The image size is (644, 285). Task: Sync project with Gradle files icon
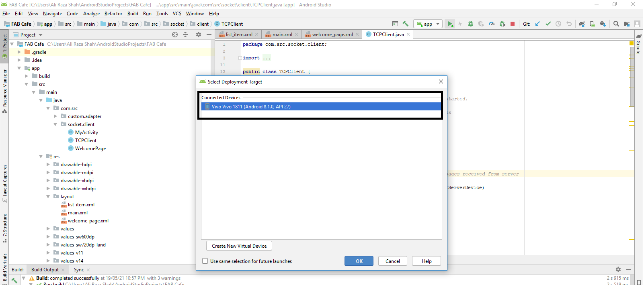coord(582,24)
